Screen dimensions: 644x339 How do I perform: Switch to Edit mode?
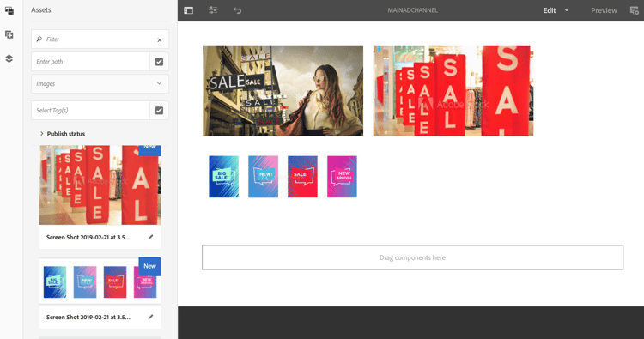tap(550, 10)
